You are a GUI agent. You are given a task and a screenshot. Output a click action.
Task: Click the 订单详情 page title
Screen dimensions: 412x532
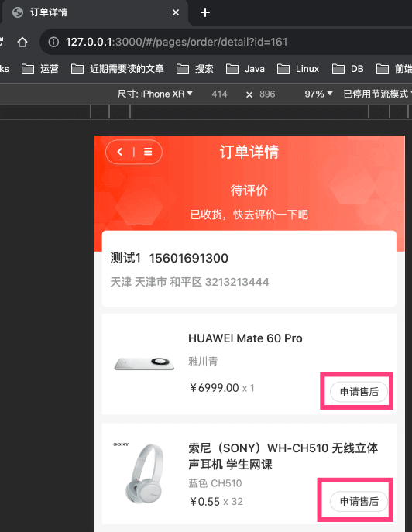coord(249,152)
